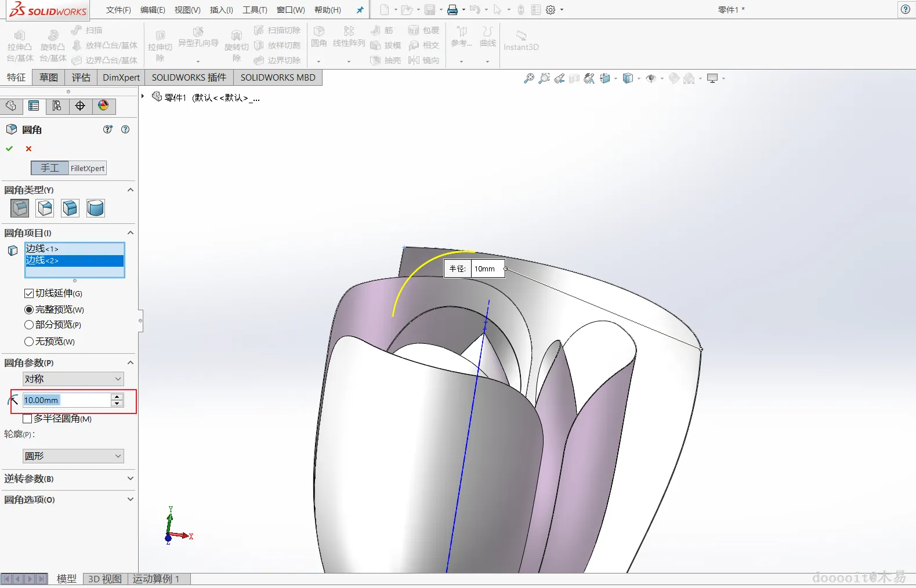Screen dimensions: 916x588
Task: Select the constant size fillet type icon
Action: 20,208
